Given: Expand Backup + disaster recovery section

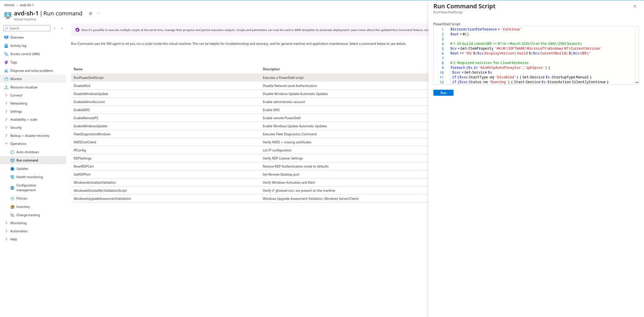Looking at the screenshot, I should click(29, 136).
